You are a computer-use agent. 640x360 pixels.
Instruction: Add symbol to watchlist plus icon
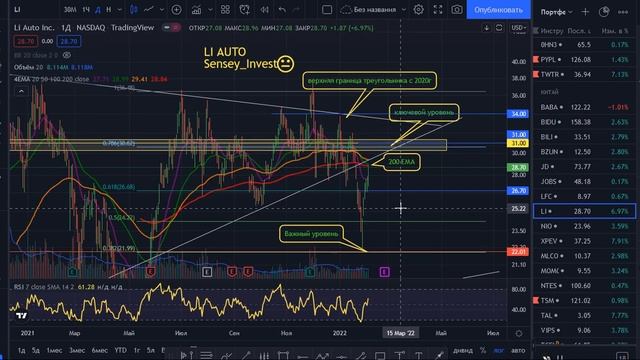585,12
